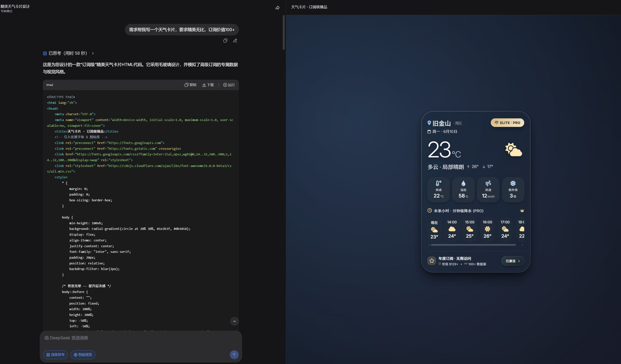Click the hourly forecast horizontal scrollbar

pos(474,245)
